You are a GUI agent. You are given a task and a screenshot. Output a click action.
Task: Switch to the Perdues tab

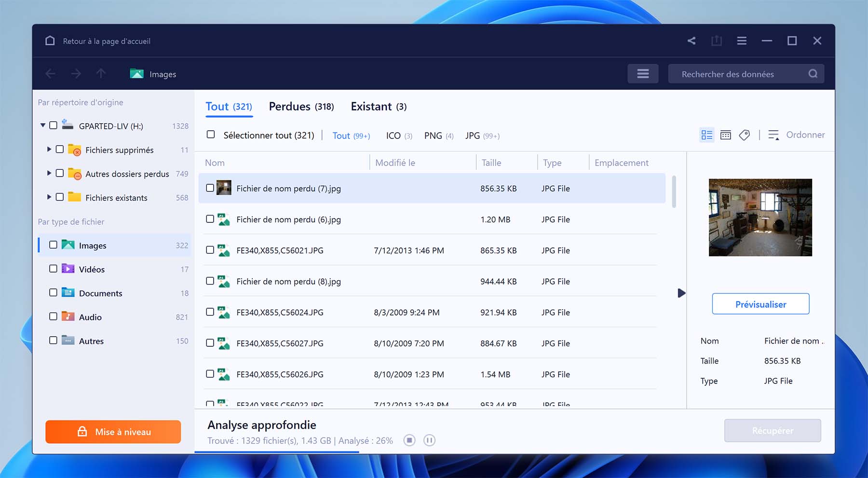pos(301,107)
